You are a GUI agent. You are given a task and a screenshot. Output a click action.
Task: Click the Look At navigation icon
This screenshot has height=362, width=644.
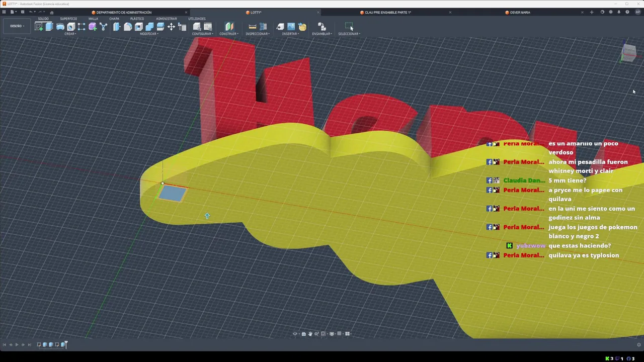point(303,334)
